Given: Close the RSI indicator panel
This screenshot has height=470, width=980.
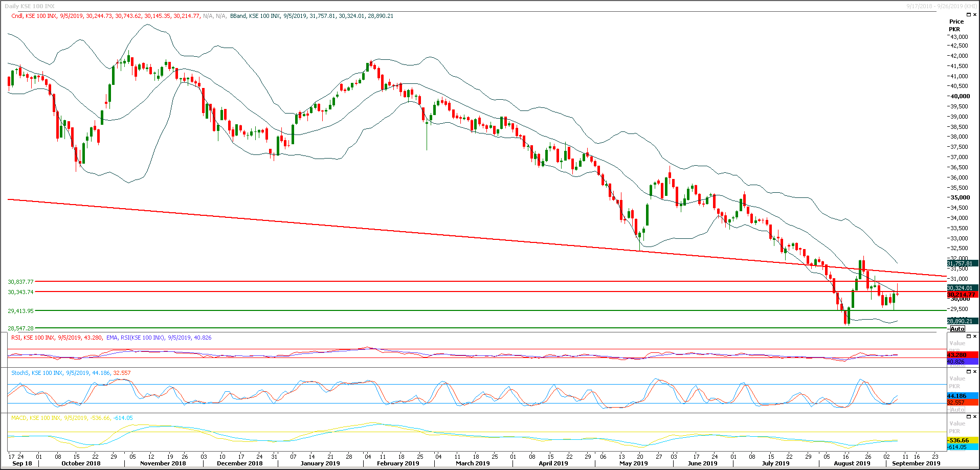Looking at the screenshot, I should pos(974,336).
